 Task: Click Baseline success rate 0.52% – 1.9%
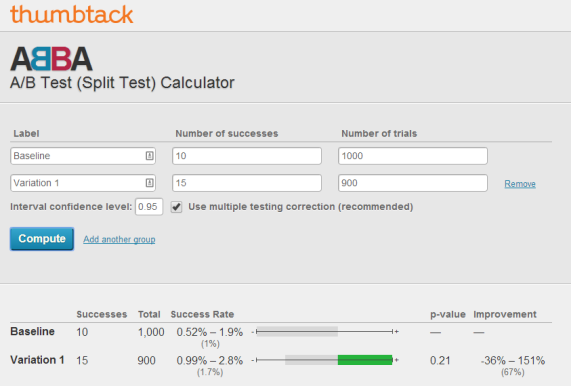coord(210,332)
